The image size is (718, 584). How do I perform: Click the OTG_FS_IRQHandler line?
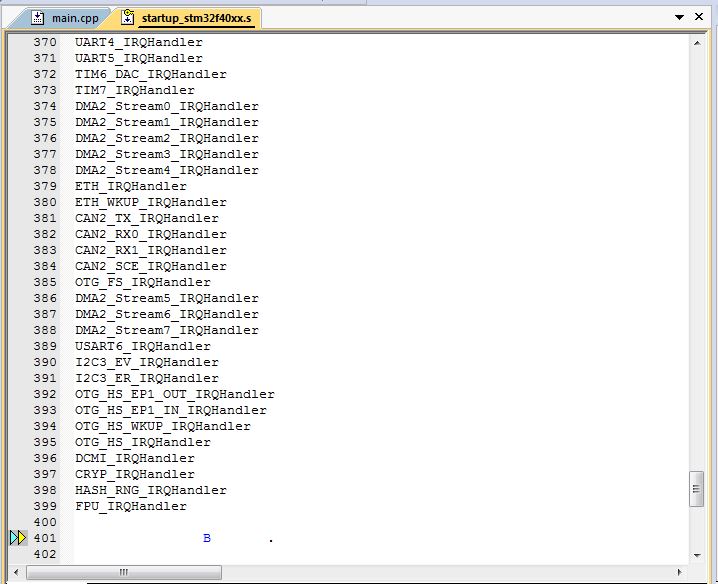tap(143, 282)
